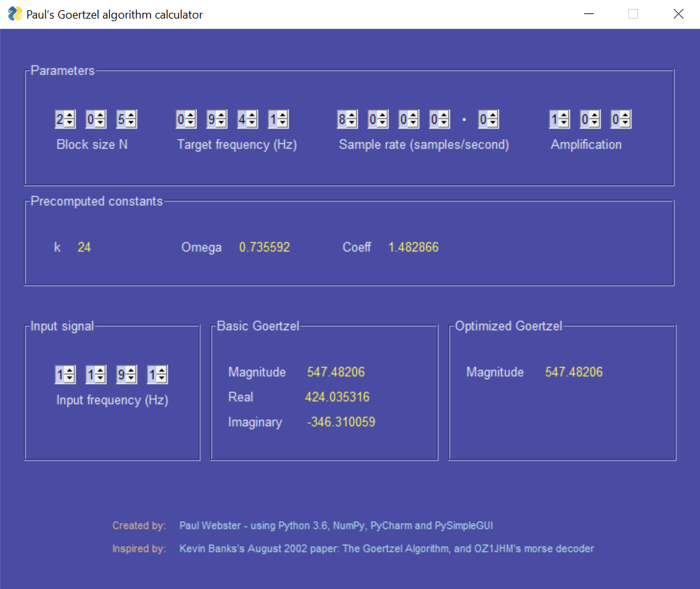Select the Target frequency ones digit spinbox

coord(278,119)
